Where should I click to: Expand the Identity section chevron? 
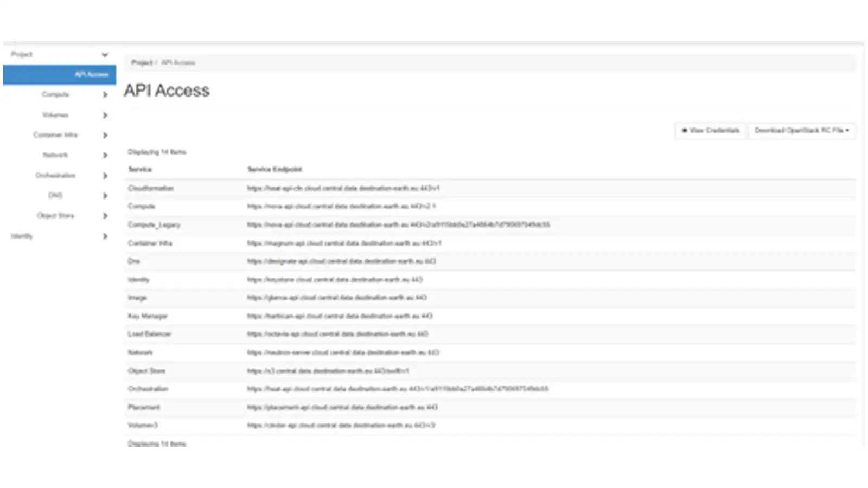[105, 236]
